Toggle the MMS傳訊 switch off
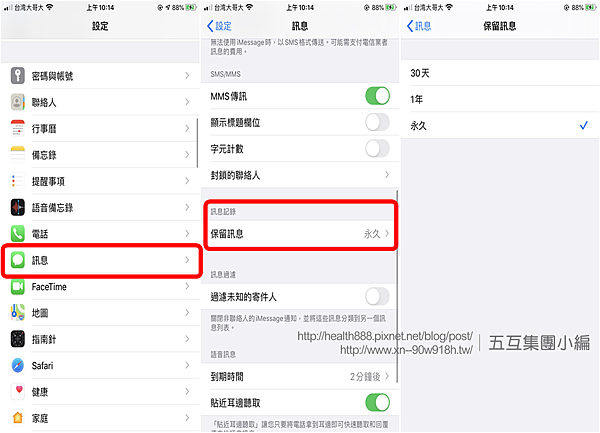The height and width of the screenshot is (433, 600). click(x=377, y=96)
